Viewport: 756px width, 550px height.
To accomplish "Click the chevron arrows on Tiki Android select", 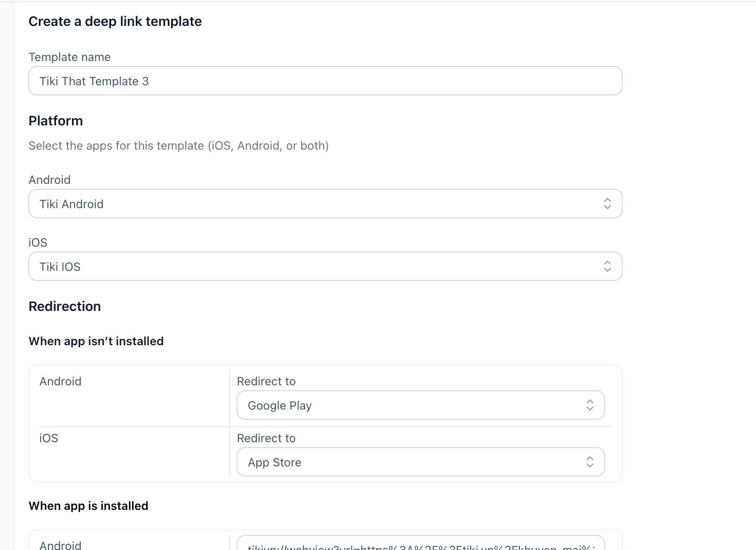I will pos(608,204).
